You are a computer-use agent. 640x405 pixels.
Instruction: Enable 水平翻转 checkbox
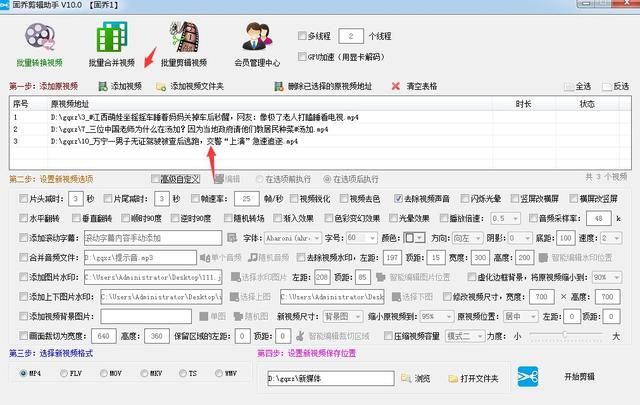(23, 218)
